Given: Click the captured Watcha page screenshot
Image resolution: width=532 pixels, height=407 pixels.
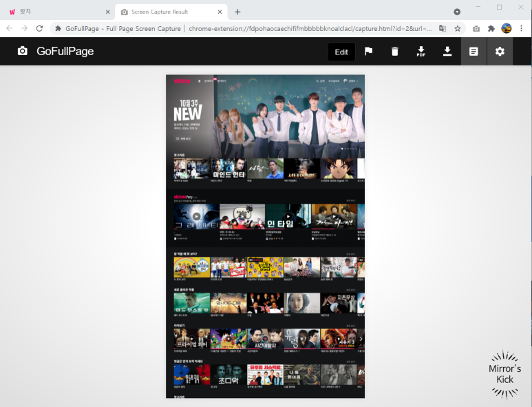Looking at the screenshot, I should tap(266, 236).
